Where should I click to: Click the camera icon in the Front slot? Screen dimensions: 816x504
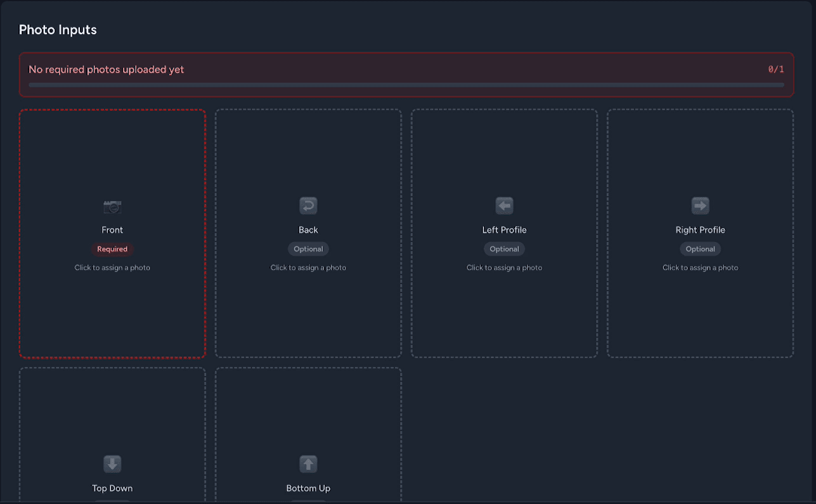tap(112, 205)
